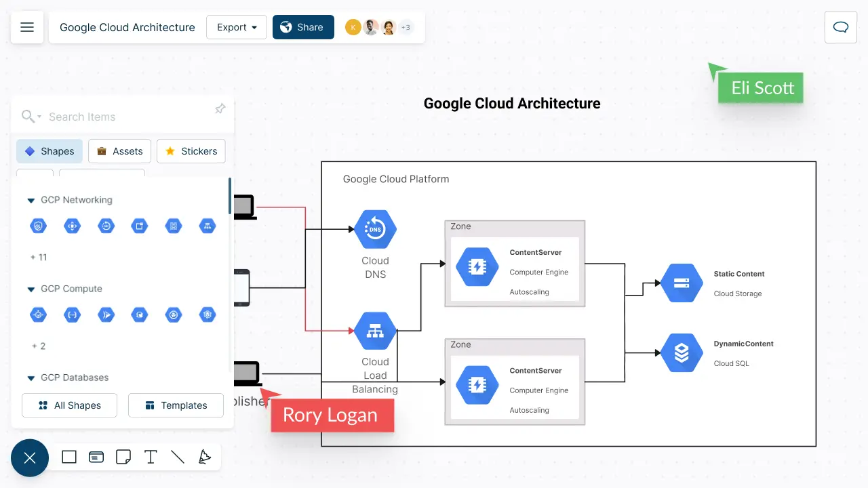Show the +3 additional collaborators
The image size is (868, 488).
pyautogui.click(x=406, y=27)
